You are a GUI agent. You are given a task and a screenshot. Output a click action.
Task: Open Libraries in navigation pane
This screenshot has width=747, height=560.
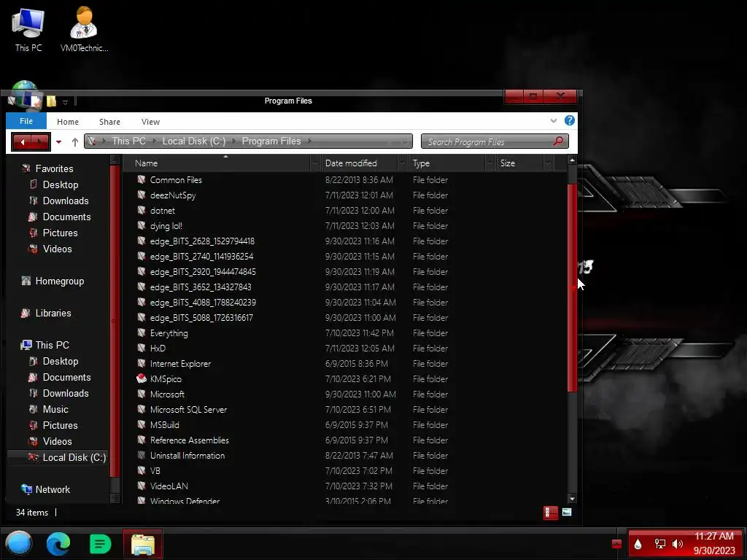coord(53,313)
